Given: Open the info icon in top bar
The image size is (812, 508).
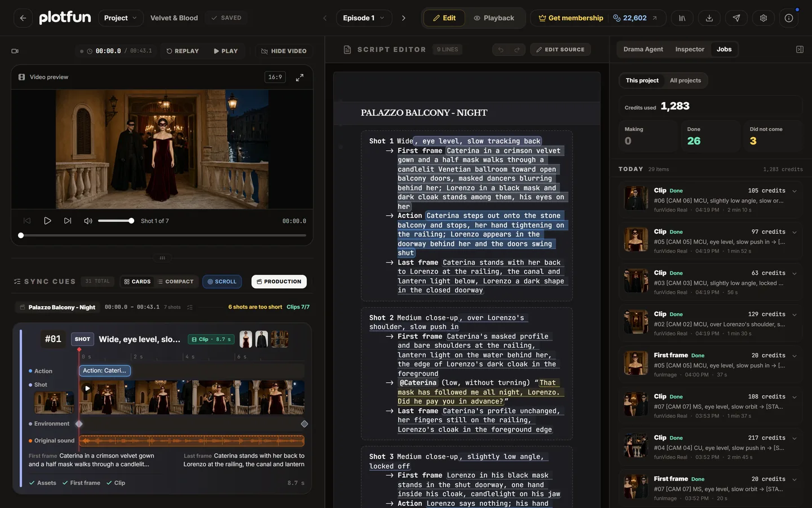Looking at the screenshot, I should pos(789,18).
